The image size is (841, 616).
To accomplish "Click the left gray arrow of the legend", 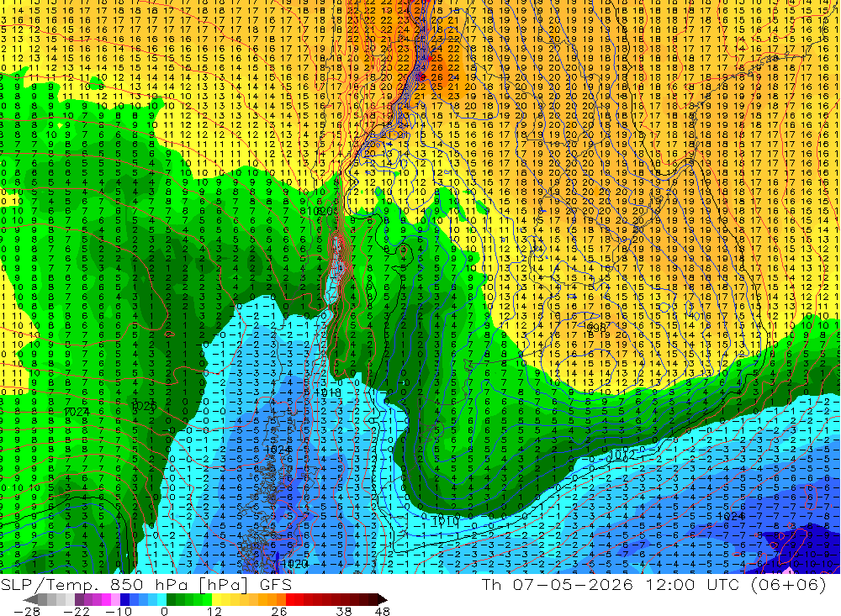I will click(x=30, y=599).
